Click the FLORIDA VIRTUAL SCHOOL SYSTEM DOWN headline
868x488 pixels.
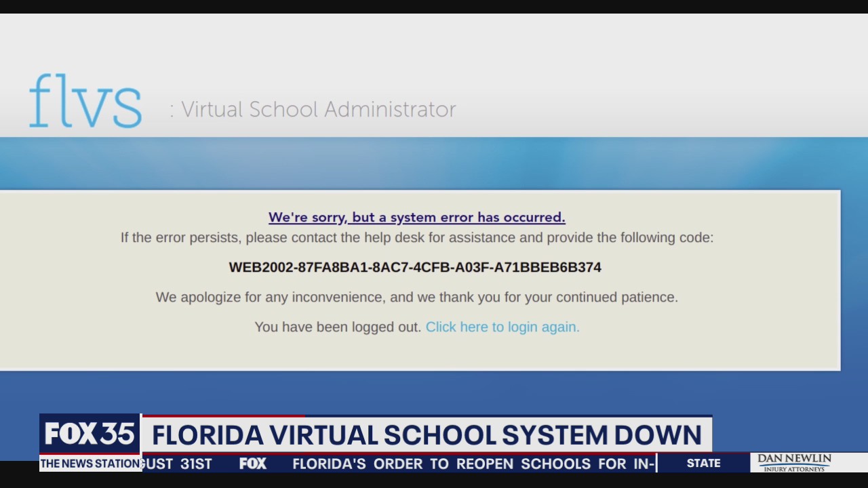pos(427,434)
